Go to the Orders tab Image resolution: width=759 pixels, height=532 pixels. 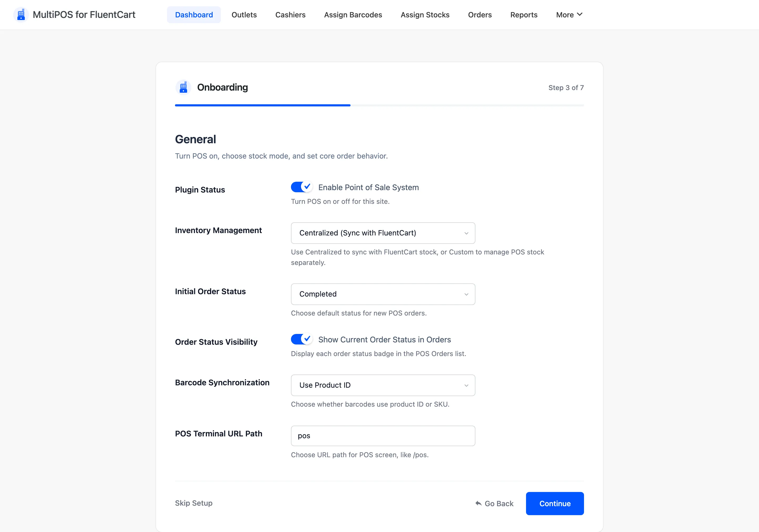[x=480, y=14]
